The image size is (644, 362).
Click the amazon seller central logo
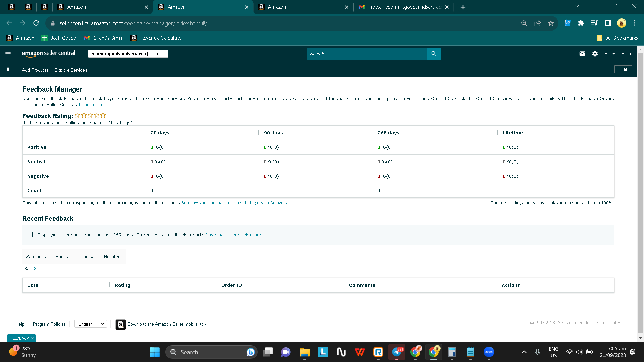[49, 54]
